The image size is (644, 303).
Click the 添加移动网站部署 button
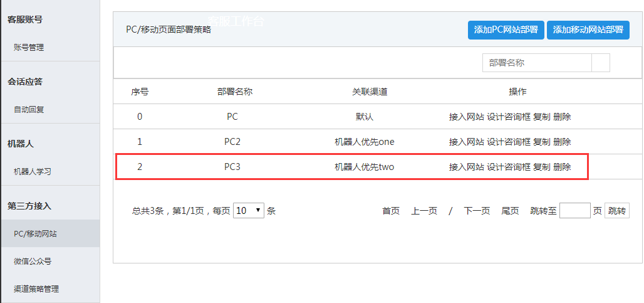pos(588,30)
